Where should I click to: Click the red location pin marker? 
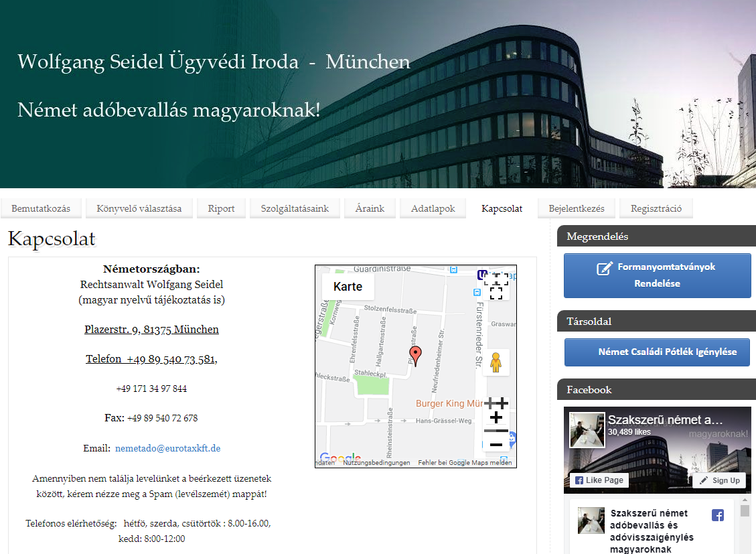click(x=416, y=356)
